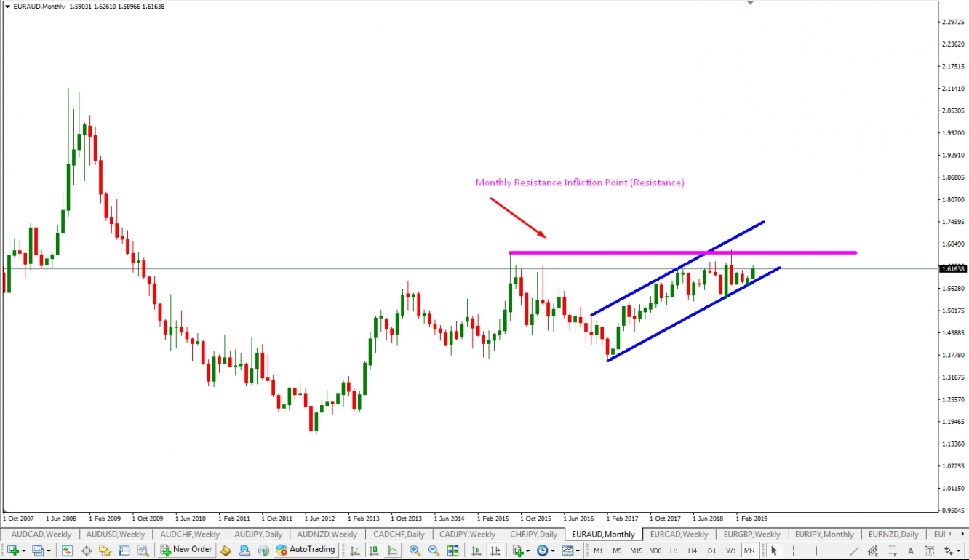Open the chart profiles icon
This screenshot has height=560, width=969.
click(x=38, y=551)
